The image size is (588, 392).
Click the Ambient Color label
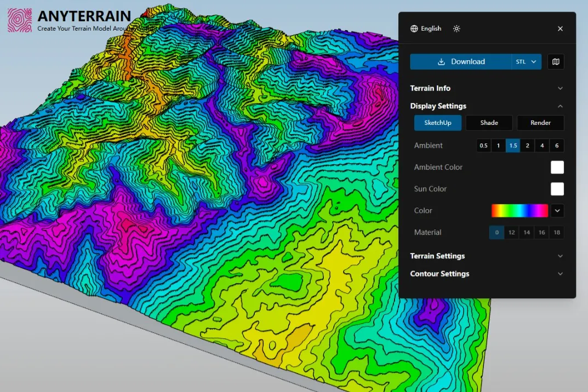[438, 168]
